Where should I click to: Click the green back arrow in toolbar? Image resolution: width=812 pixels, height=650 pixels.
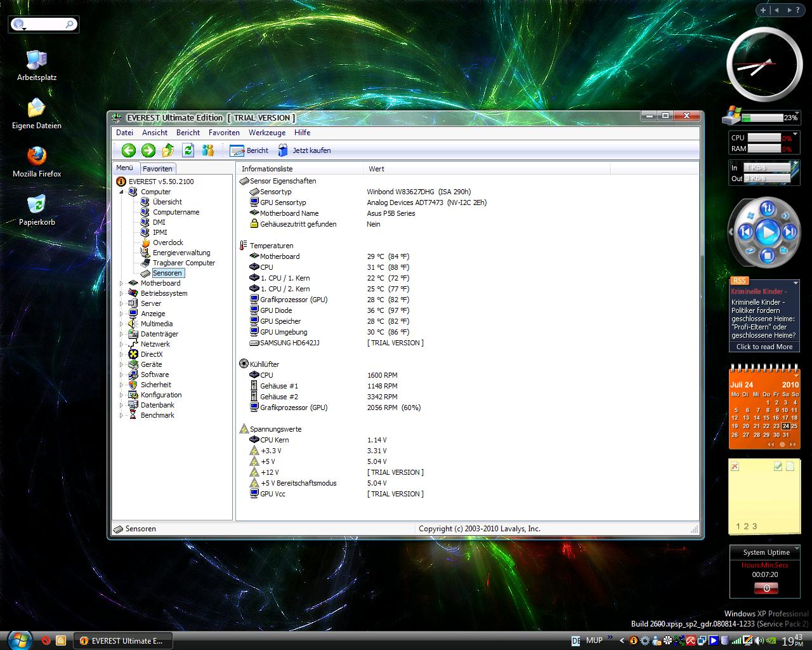click(x=129, y=150)
